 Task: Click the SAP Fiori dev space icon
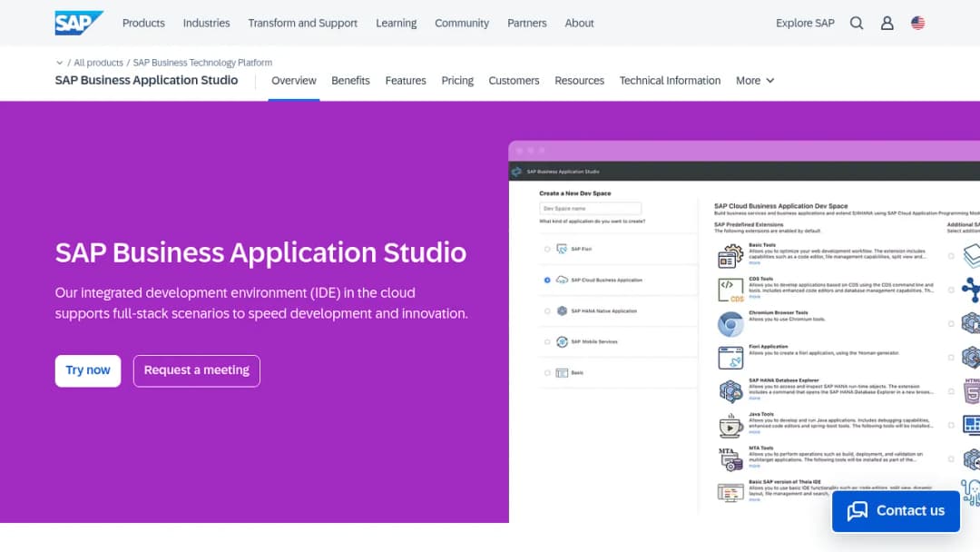[562, 249]
